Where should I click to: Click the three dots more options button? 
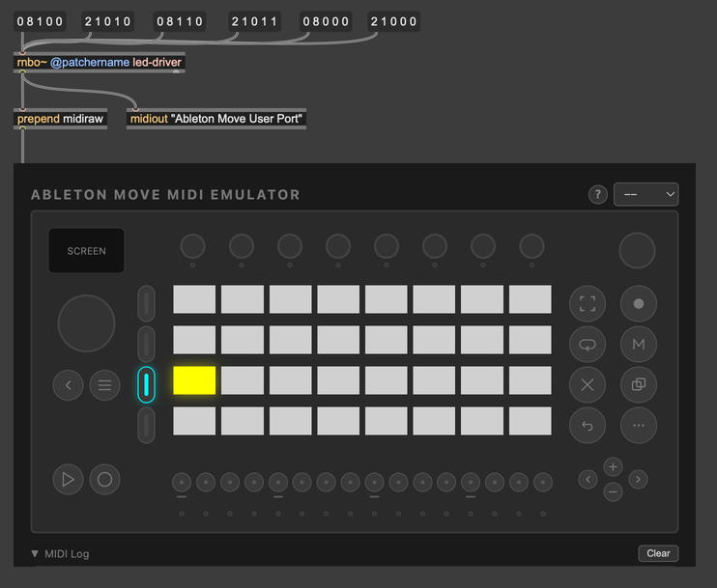pos(638,425)
